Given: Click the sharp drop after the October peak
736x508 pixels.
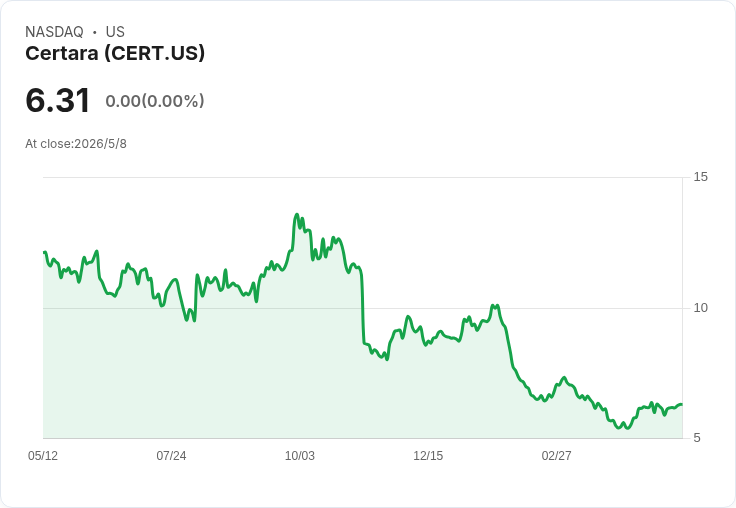Looking at the screenshot, I should click(x=363, y=305).
